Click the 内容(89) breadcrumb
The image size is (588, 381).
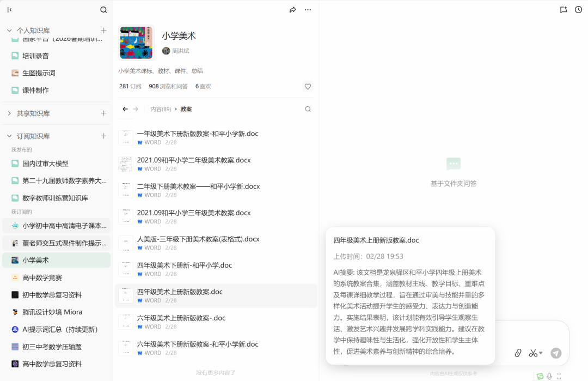[x=161, y=109]
